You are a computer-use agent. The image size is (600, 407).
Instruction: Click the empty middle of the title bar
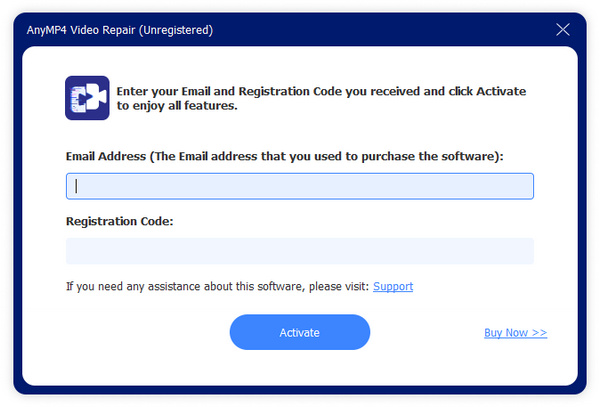[380, 30]
